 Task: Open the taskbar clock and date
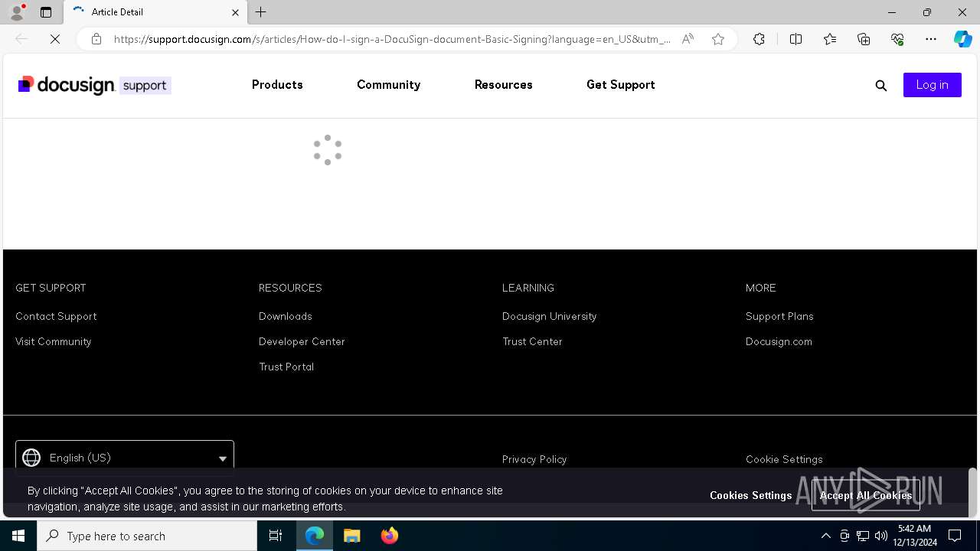(x=914, y=536)
